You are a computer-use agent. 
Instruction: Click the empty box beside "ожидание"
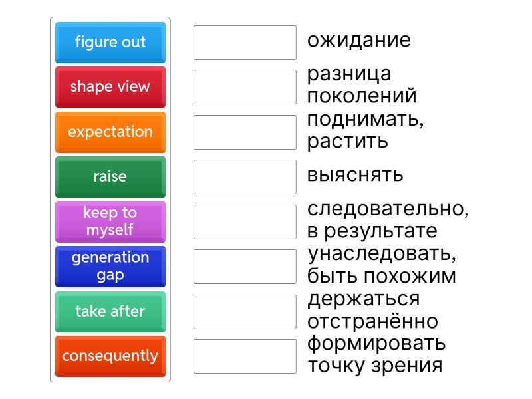[245, 43]
